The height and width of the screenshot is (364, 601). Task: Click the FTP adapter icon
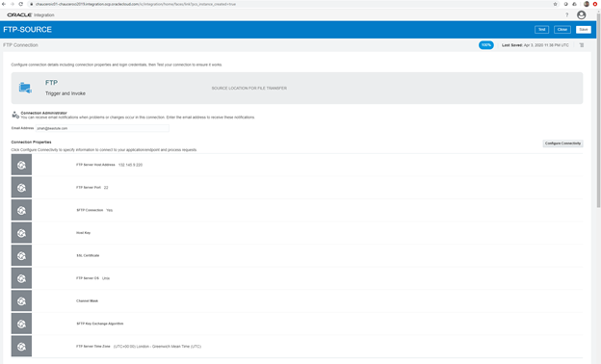25,88
